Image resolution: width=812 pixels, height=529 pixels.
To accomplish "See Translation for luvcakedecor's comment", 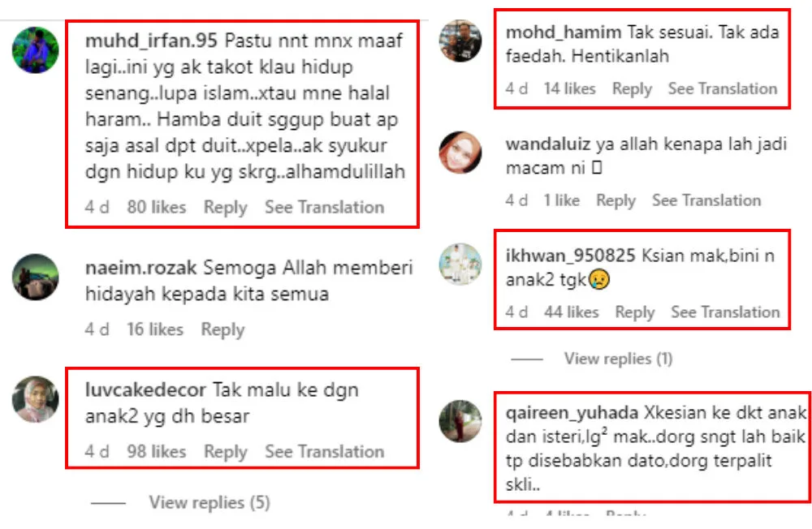I will tap(325, 451).
